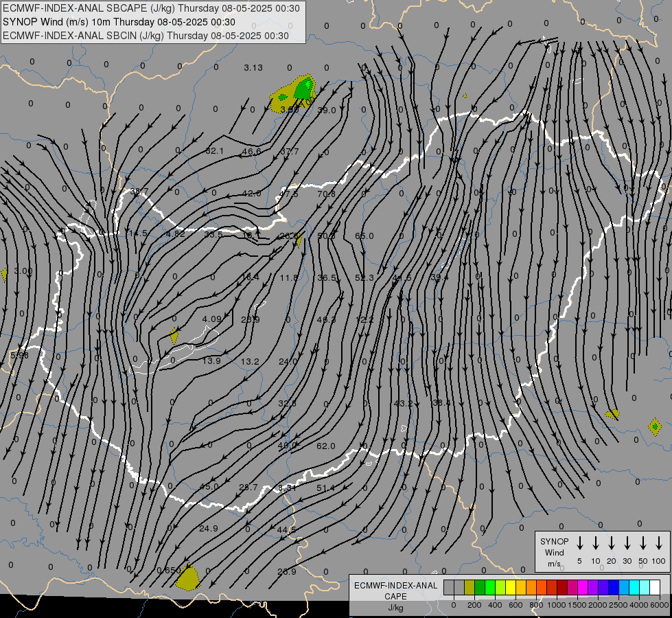
Task: Click the J/kg unit label in legend
Action: pyautogui.click(x=395, y=608)
